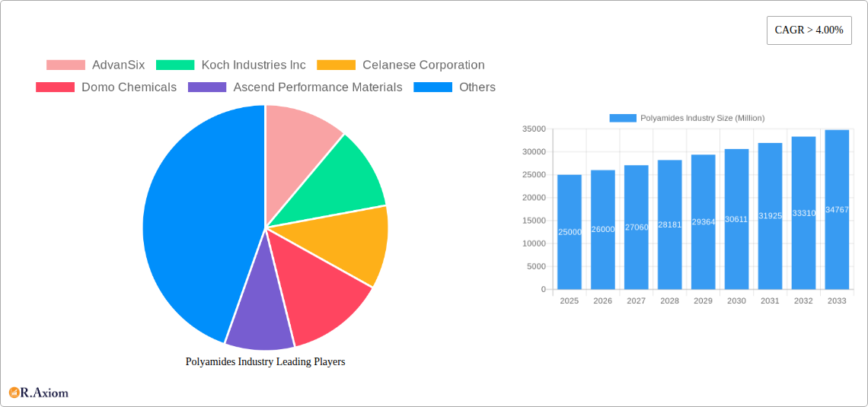Click the 2028 bar showing 28181

670,224
